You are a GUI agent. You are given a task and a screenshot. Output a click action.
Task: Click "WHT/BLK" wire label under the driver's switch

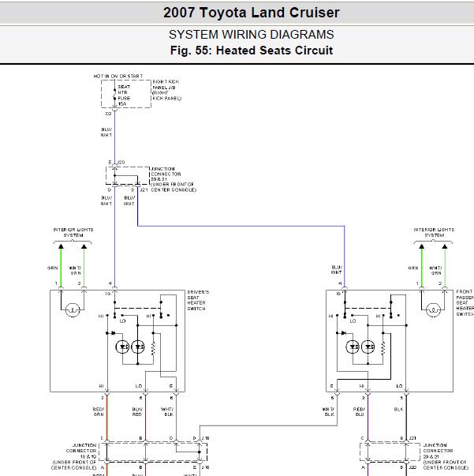tap(167, 411)
